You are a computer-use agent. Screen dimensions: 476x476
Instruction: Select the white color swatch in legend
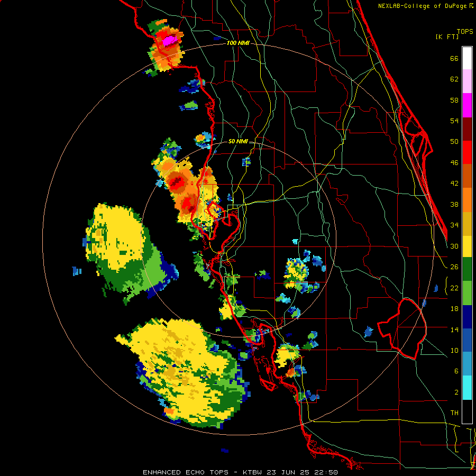(467, 58)
